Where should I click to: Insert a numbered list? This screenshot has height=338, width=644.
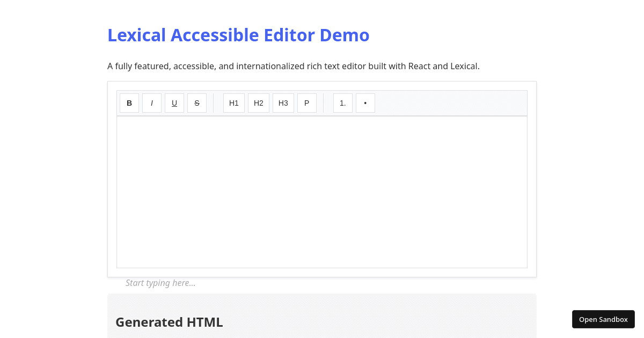[x=342, y=103]
